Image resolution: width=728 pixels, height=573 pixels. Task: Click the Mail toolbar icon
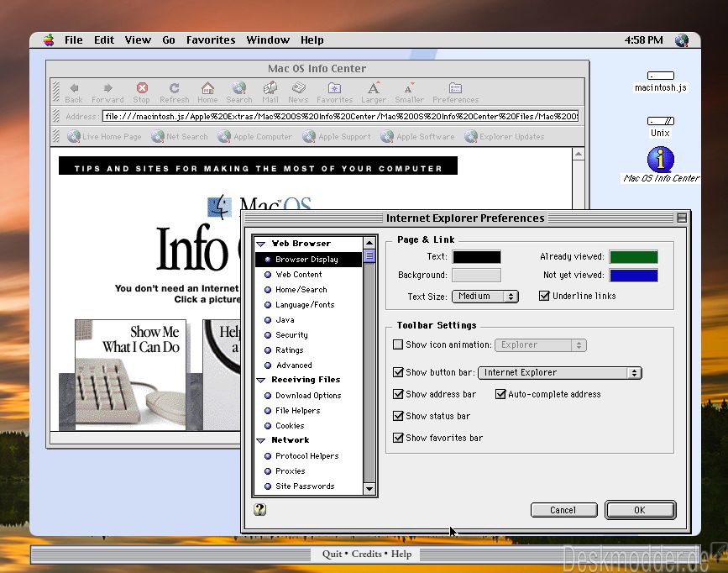point(270,88)
